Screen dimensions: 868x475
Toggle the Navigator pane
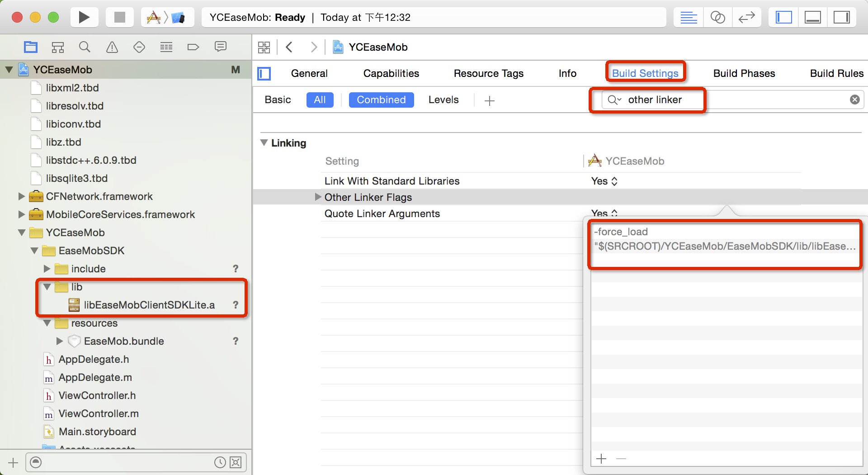coord(783,17)
